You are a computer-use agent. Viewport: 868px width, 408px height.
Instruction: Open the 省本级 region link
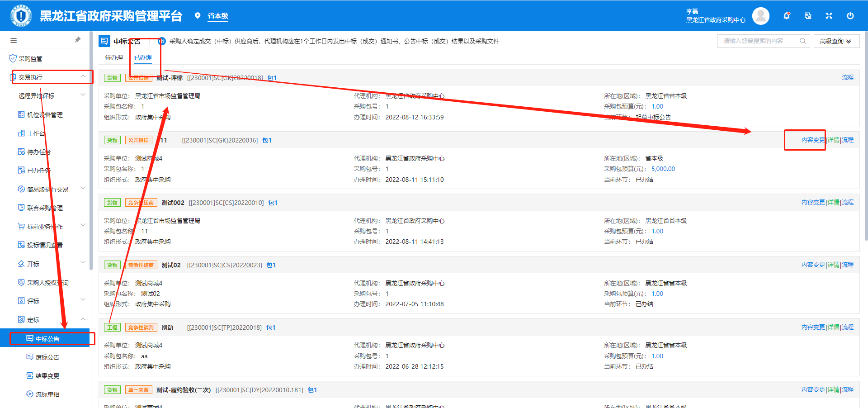tap(218, 16)
